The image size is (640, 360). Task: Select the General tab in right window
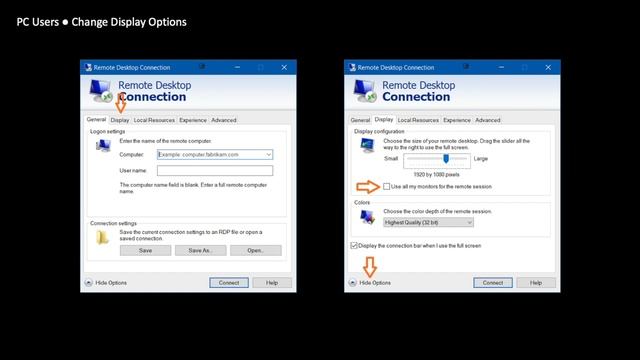360,120
